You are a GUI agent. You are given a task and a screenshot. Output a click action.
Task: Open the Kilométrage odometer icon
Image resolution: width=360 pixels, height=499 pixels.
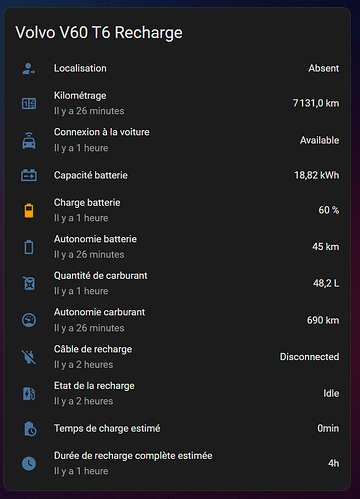click(29, 104)
